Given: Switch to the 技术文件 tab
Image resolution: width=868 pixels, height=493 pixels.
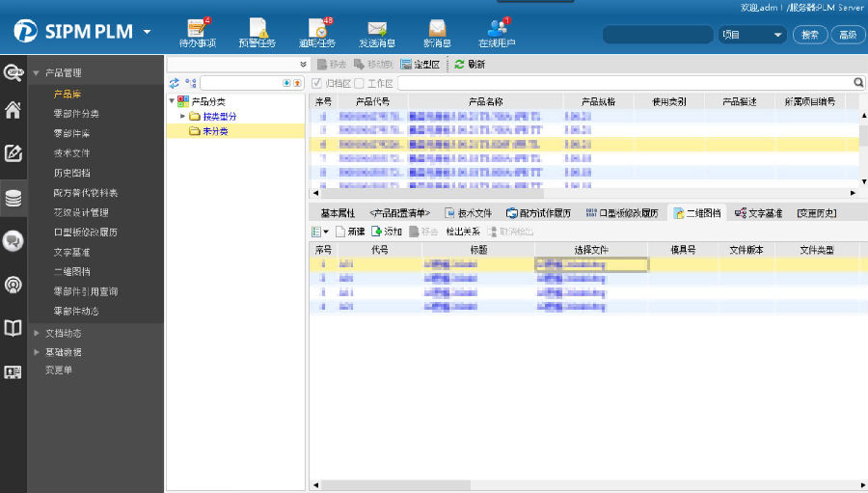Looking at the screenshot, I should [469, 213].
